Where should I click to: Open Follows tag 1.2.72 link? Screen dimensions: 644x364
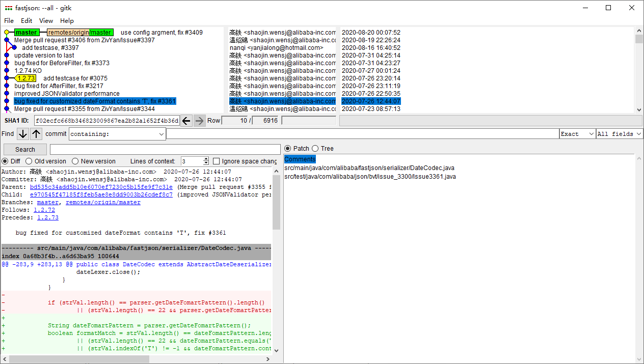pos(44,210)
